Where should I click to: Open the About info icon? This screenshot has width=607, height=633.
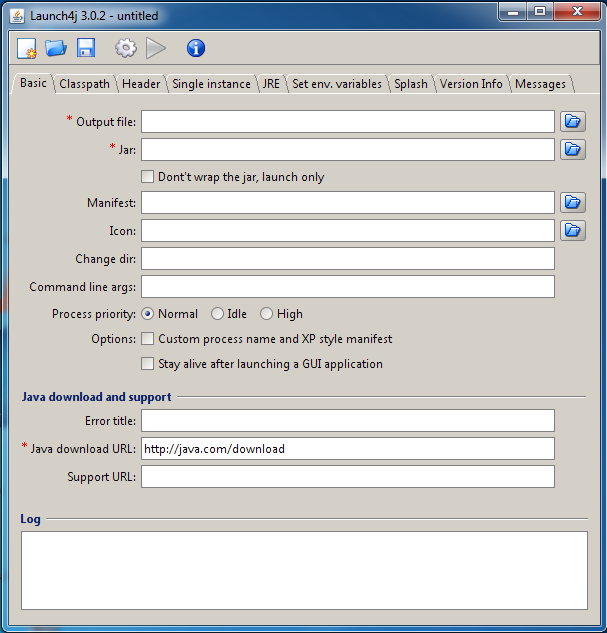coord(196,48)
